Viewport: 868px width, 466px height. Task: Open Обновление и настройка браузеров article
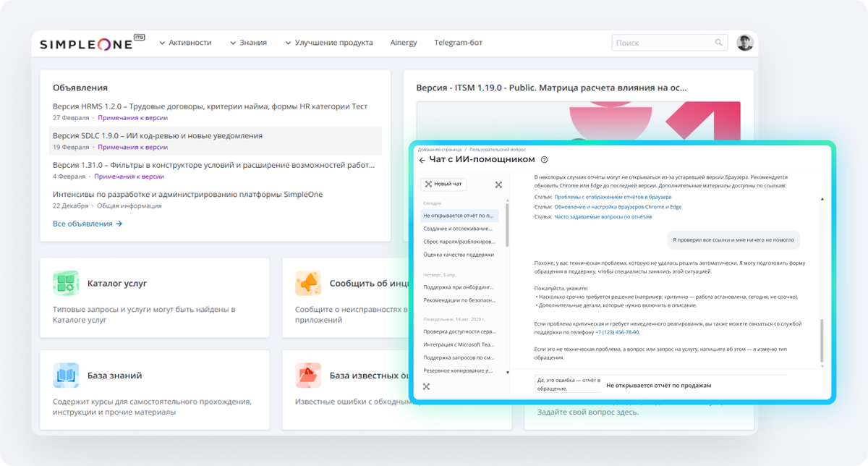(x=618, y=207)
